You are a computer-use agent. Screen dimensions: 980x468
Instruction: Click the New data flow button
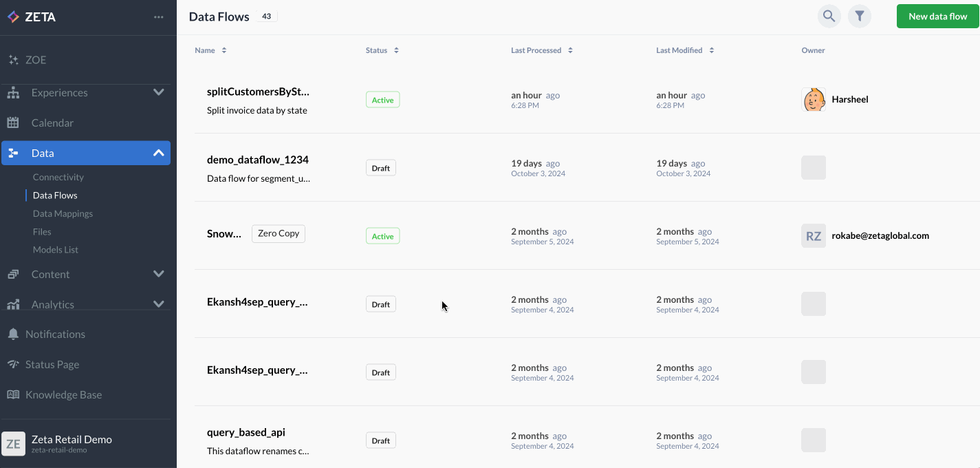tap(937, 17)
